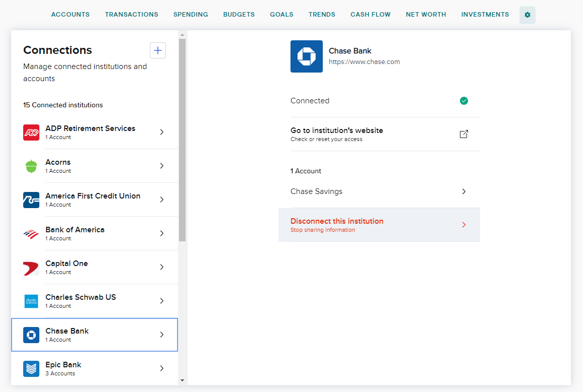Click the Charles Schwab logo icon
Screen dimensions: 583x392
coord(31,301)
